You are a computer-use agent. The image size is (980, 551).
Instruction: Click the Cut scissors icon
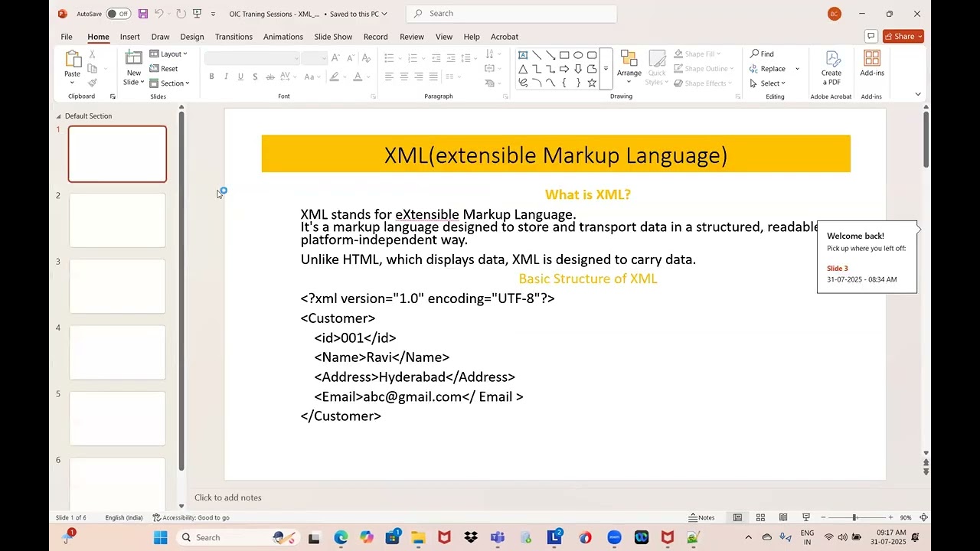coord(92,54)
